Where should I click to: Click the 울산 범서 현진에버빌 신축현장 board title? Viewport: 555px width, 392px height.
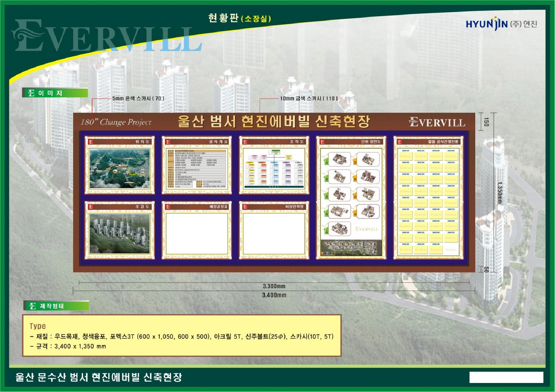point(273,121)
